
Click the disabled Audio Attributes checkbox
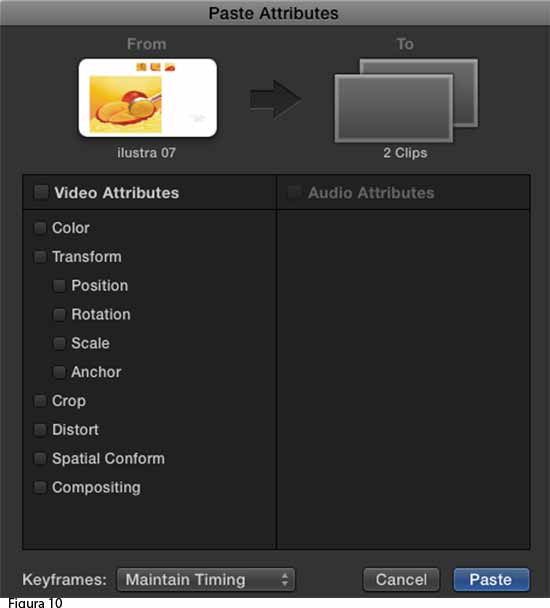coord(294,192)
